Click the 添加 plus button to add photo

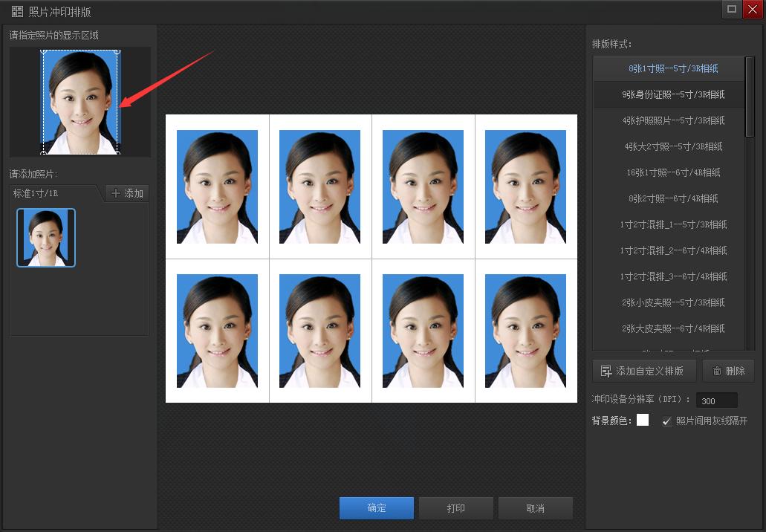click(127, 193)
